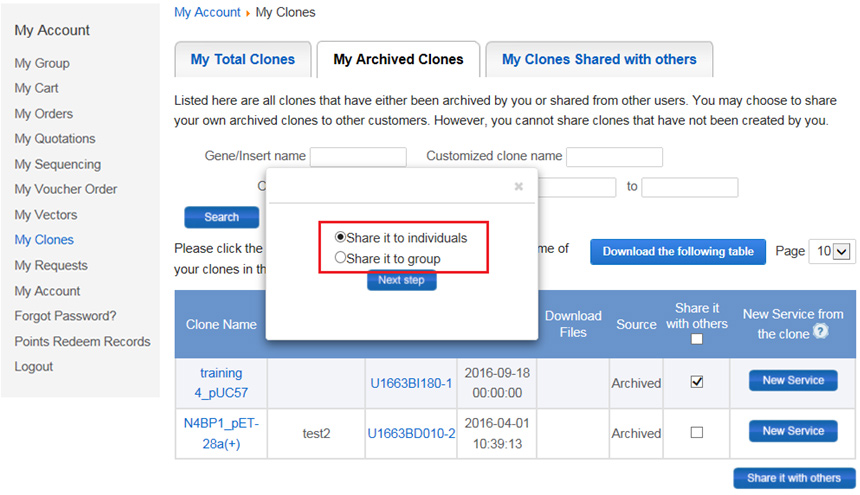Click the Next step button
860x495 pixels.
point(401,281)
